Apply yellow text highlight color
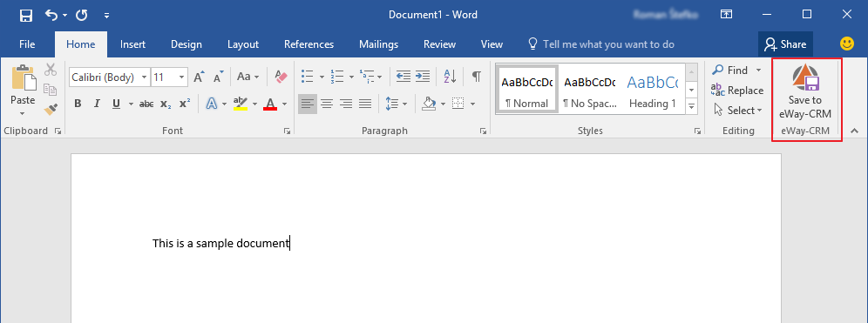 point(241,104)
